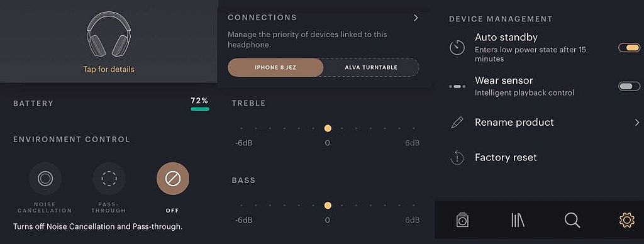Turn environment control Off
Screen dimensions: 644x244
click(x=173, y=179)
